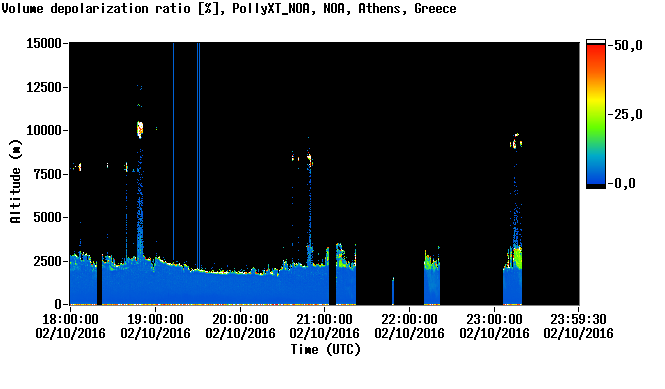Click the 19:00:00 time tick label

coord(155,319)
